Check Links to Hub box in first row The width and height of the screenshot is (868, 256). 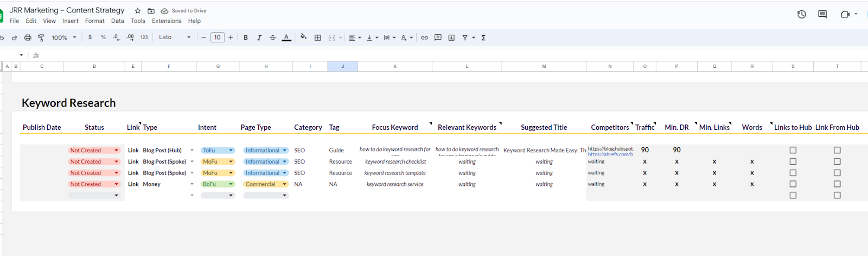tap(793, 150)
